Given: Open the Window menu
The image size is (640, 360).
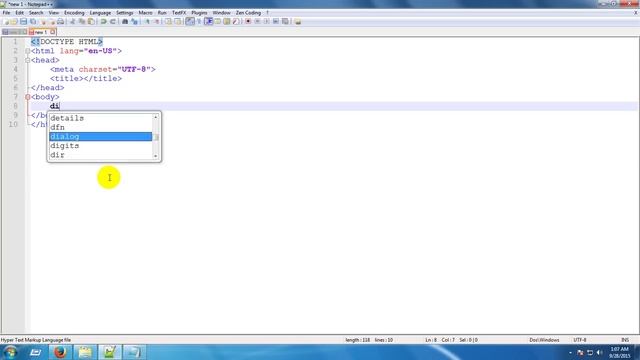Looking at the screenshot, I should pos(222,13).
